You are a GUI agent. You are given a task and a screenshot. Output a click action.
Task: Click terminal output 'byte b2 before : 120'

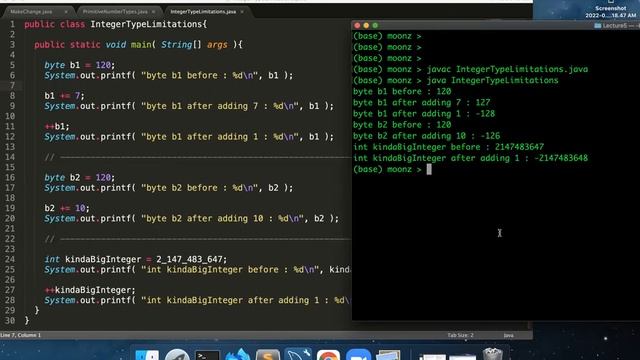pyautogui.click(x=402, y=124)
